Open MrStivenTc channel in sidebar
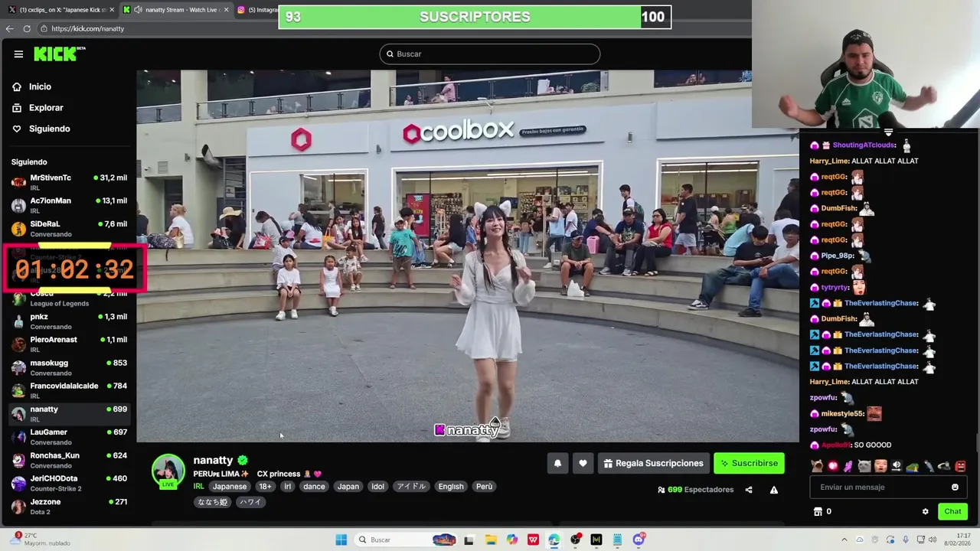This screenshot has height=551, width=980. (x=69, y=182)
